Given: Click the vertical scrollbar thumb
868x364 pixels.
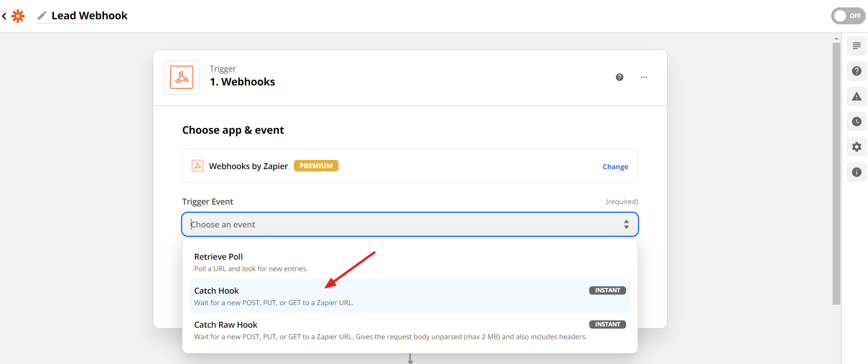Looking at the screenshot, I should coord(836,173).
